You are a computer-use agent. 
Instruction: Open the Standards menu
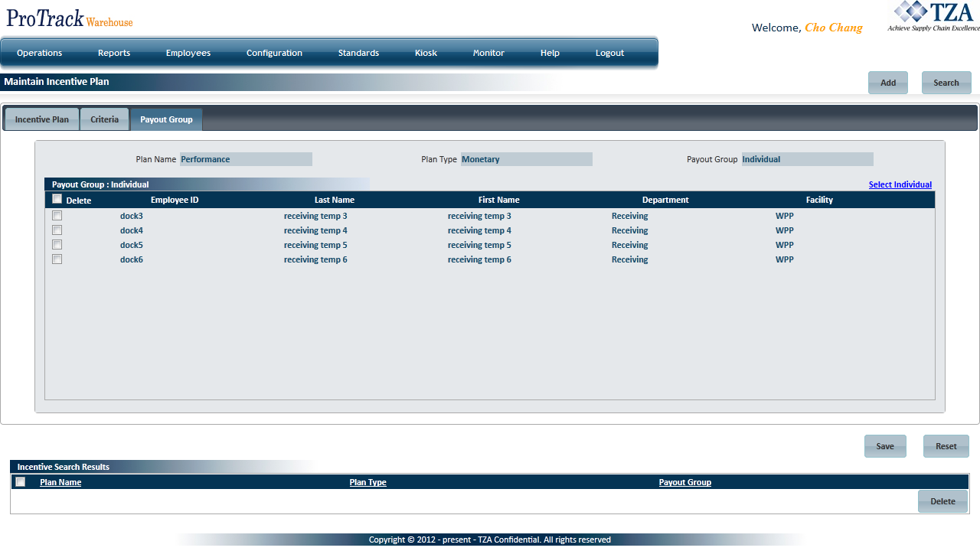pyautogui.click(x=358, y=53)
